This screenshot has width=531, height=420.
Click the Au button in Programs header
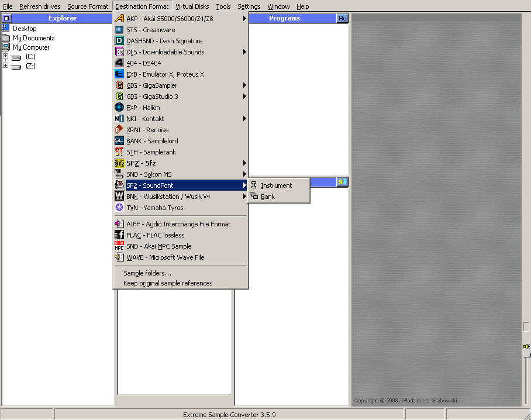click(342, 18)
